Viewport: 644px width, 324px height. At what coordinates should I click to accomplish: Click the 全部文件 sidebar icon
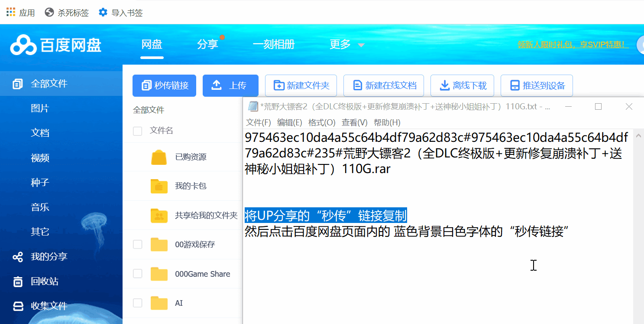pyautogui.click(x=18, y=84)
